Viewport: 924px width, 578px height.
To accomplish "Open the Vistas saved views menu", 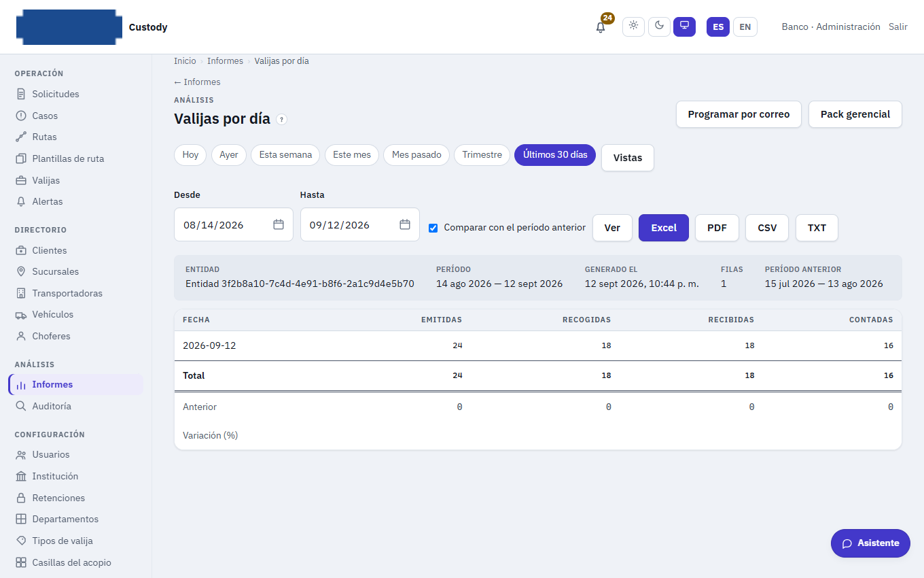I will [628, 158].
